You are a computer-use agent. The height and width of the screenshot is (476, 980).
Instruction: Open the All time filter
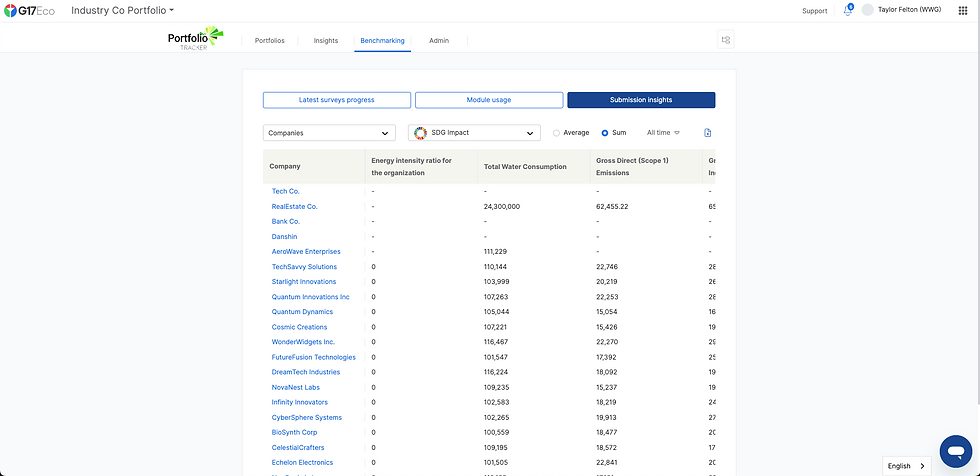point(663,132)
